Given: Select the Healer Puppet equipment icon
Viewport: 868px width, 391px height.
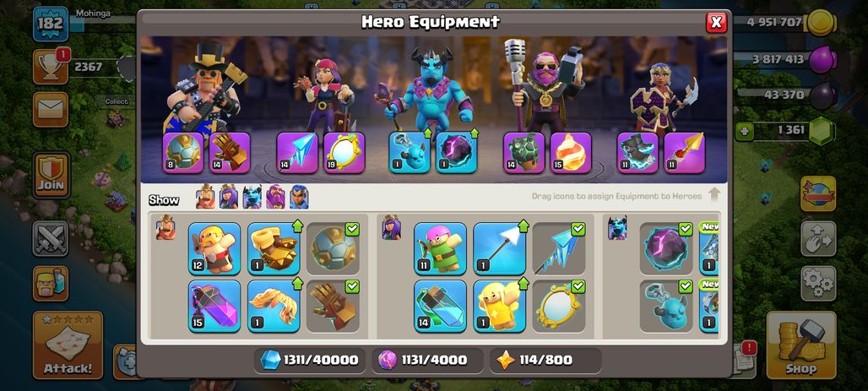Looking at the screenshot, I should pos(499,306).
